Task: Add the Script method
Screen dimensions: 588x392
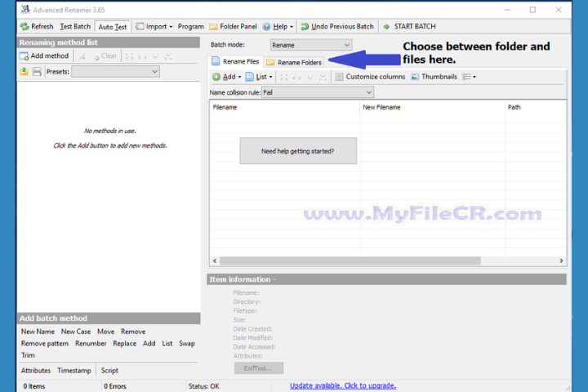Action: click(x=109, y=371)
